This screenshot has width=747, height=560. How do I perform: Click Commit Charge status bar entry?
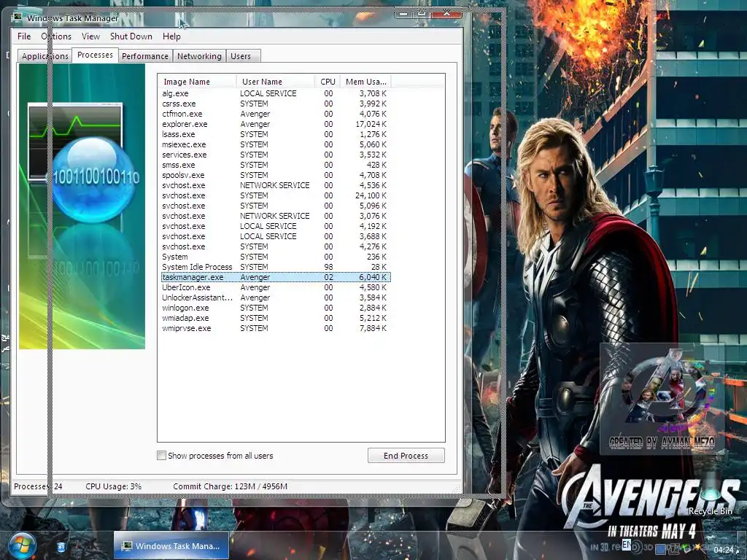click(230, 486)
